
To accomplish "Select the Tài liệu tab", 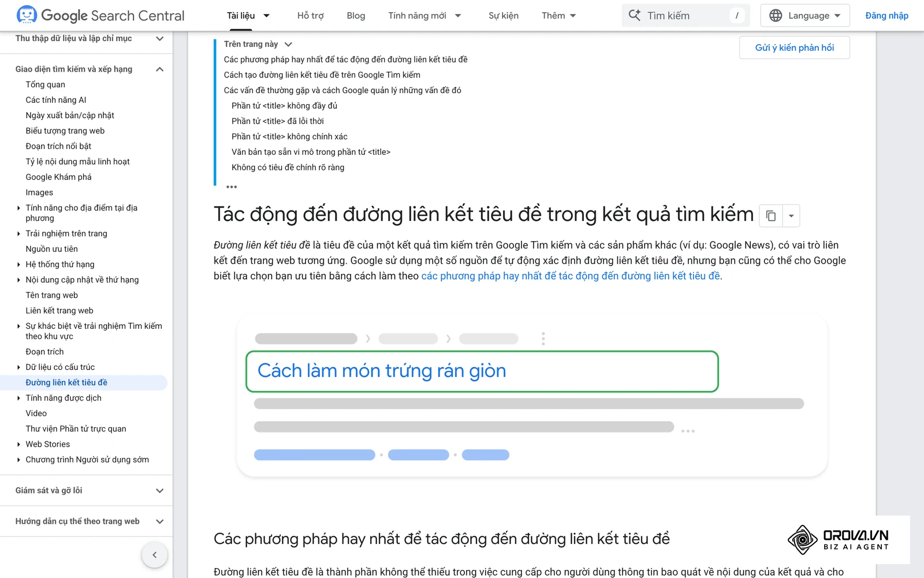I will click(241, 16).
